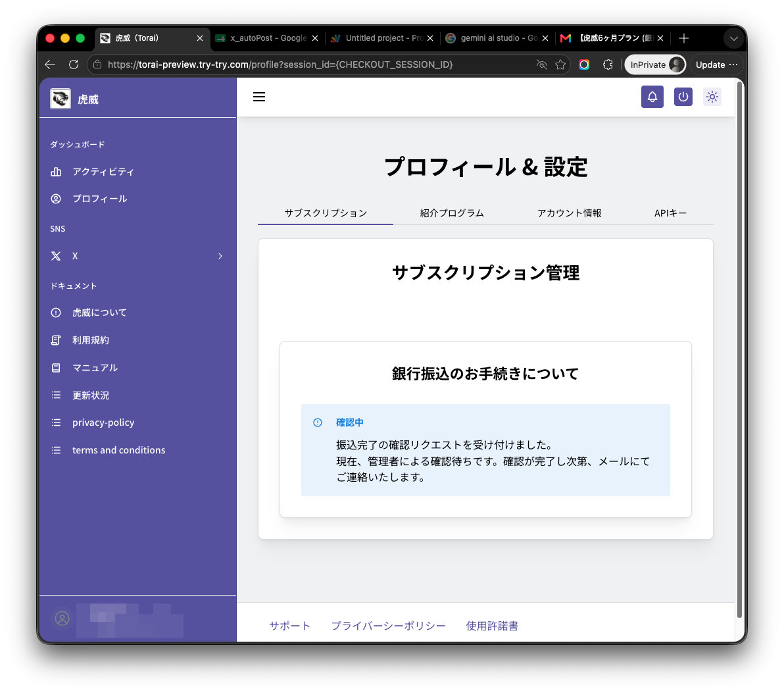Click the アクティビティ chart icon
784x693 pixels.
(56, 172)
